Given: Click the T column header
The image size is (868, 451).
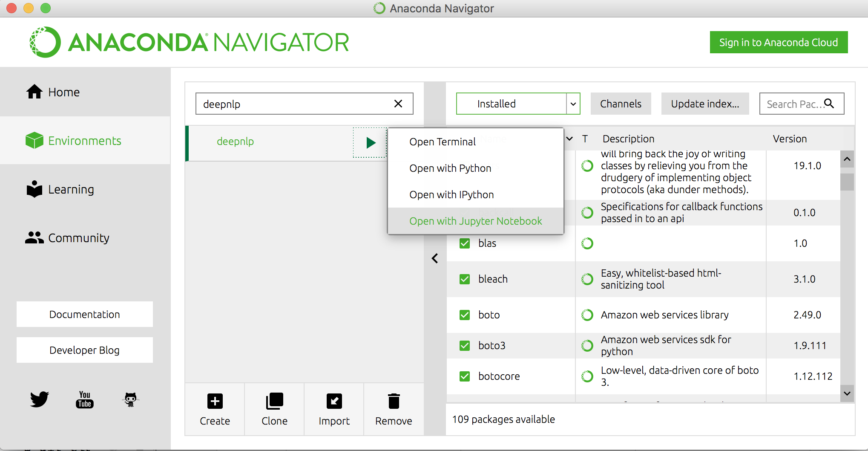Looking at the screenshot, I should point(585,139).
